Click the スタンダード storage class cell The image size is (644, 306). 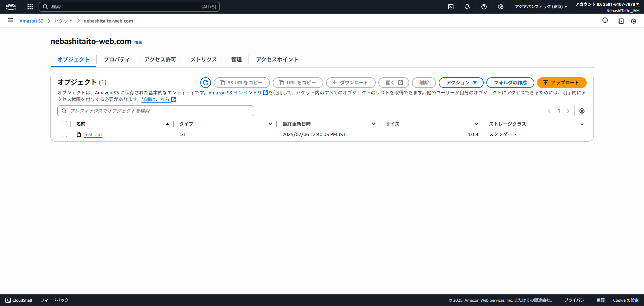tap(503, 134)
